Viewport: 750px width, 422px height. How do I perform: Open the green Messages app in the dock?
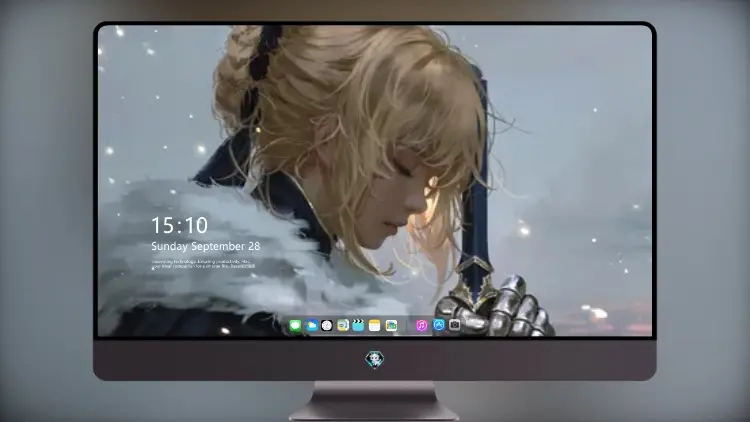[x=295, y=326]
